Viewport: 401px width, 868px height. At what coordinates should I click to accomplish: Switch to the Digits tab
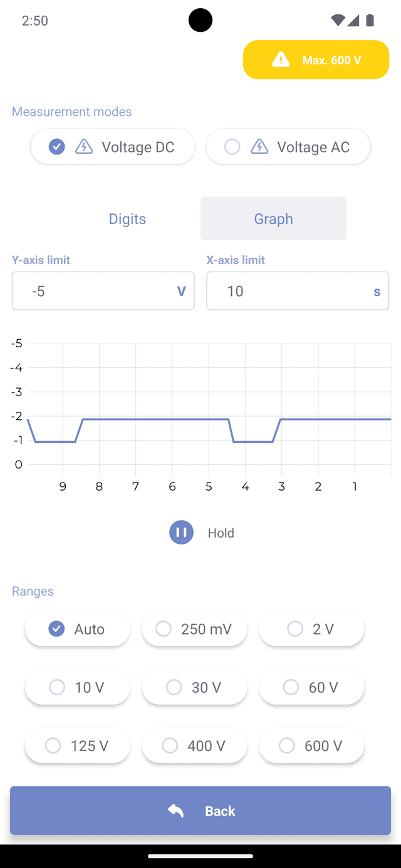[127, 218]
